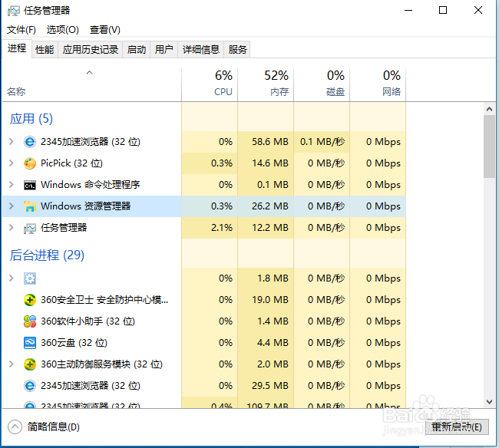Click the 29.5 MB 2345加速浏览器 background icon

[30, 386]
